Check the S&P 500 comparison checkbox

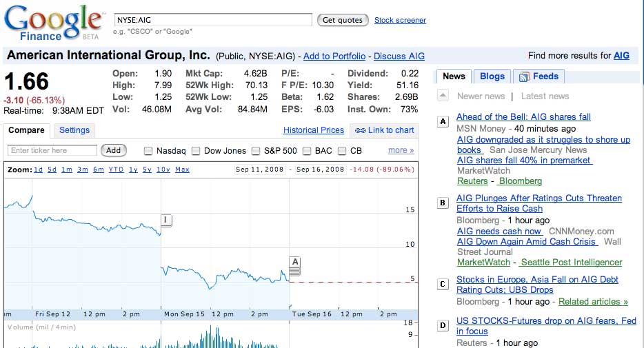(x=256, y=151)
